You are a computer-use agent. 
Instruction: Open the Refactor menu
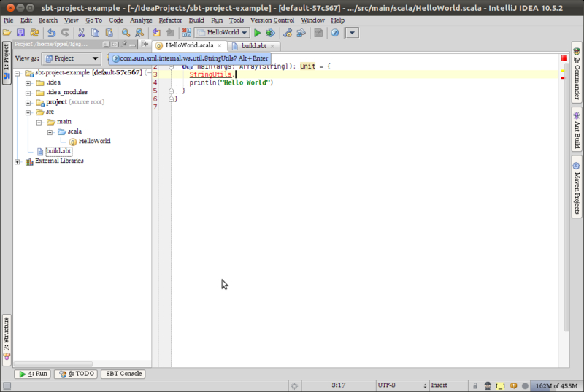click(170, 20)
